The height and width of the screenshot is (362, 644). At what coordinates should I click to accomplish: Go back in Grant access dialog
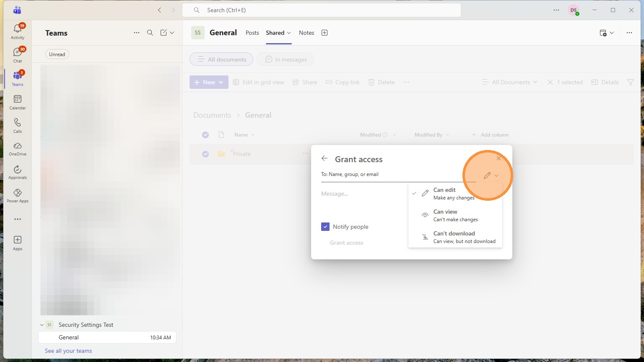tap(324, 158)
